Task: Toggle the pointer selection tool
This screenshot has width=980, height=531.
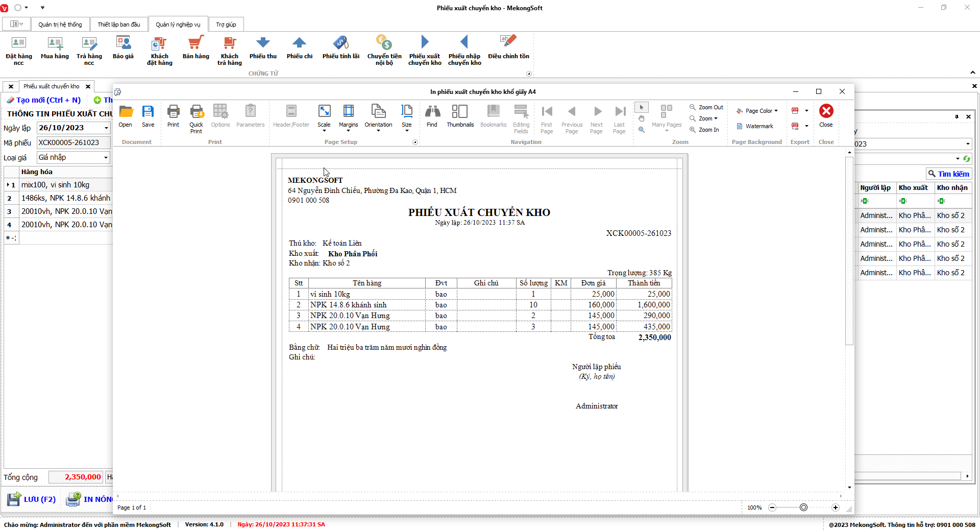Action: (x=642, y=107)
